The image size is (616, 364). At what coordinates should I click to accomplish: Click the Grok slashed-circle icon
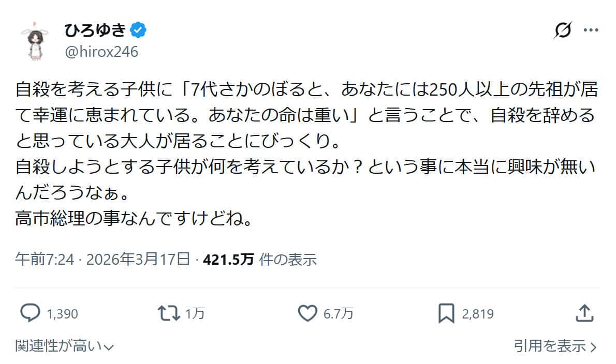[x=563, y=31]
